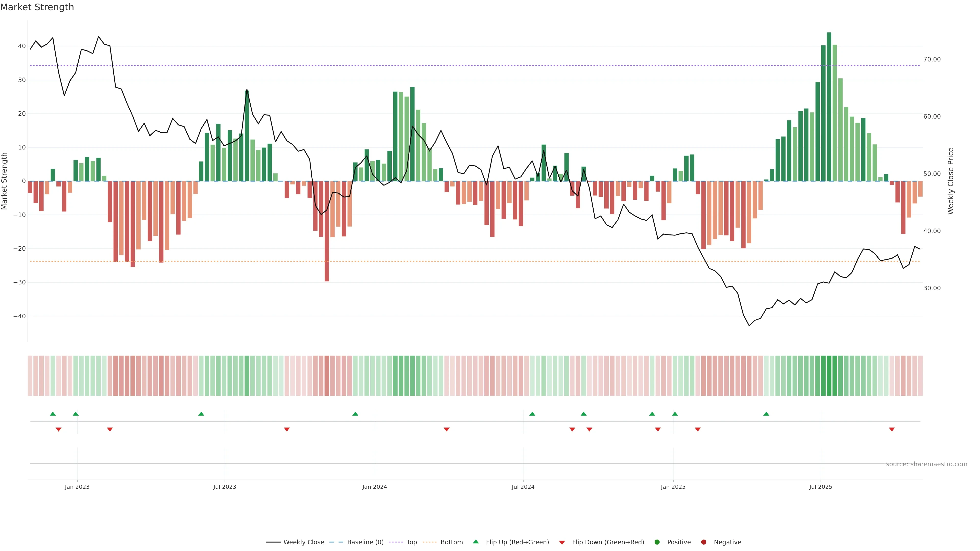Screen dimensions: 980x551
Task: Click the green Positive circle in legend
Action: (x=657, y=542)
